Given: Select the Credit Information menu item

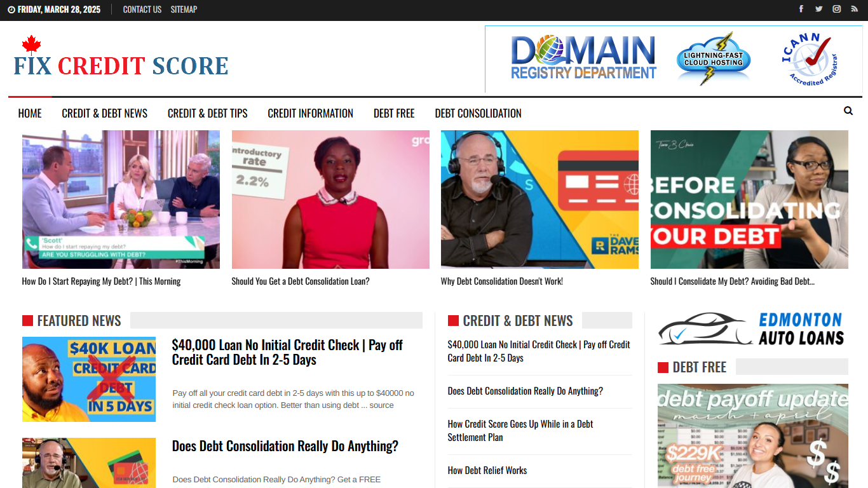Looking at the screenshot, I should click(310, 113).
